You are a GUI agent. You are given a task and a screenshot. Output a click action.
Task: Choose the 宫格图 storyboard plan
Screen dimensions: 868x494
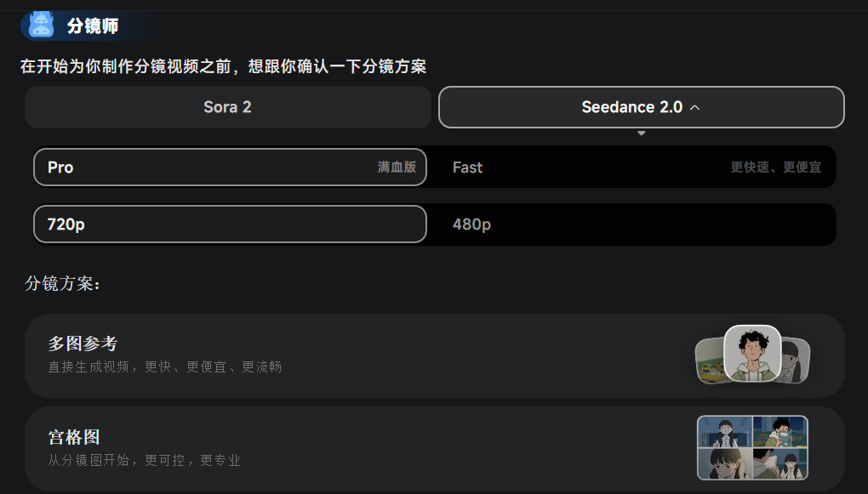(435, 449)
